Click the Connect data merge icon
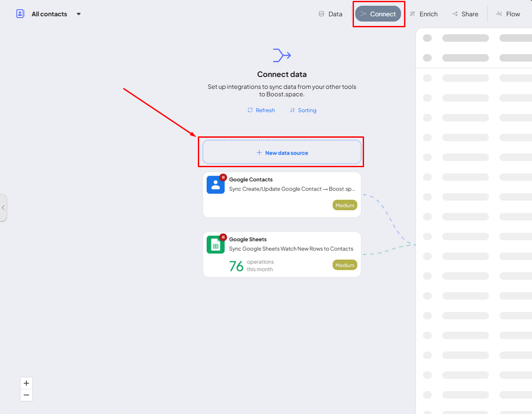 [282, 55]
